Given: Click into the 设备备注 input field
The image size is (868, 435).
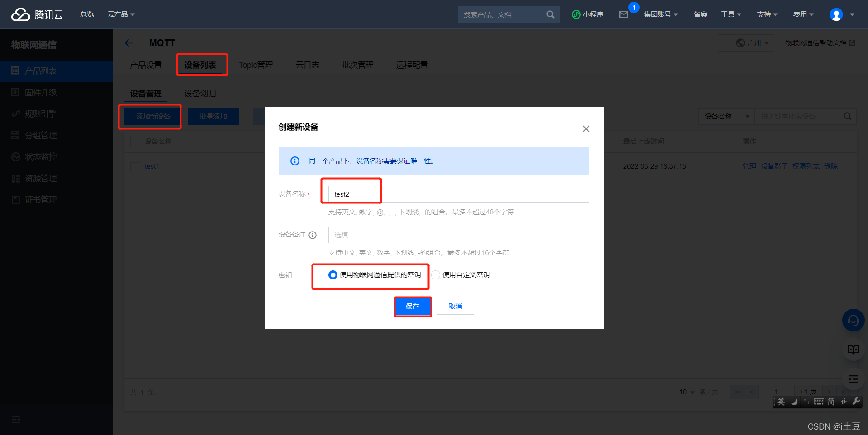Looking at the screenshot, I should point(459,235).
